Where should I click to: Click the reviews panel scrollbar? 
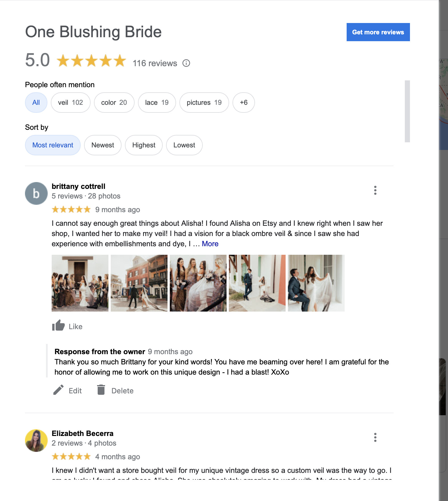click(407, 111)
